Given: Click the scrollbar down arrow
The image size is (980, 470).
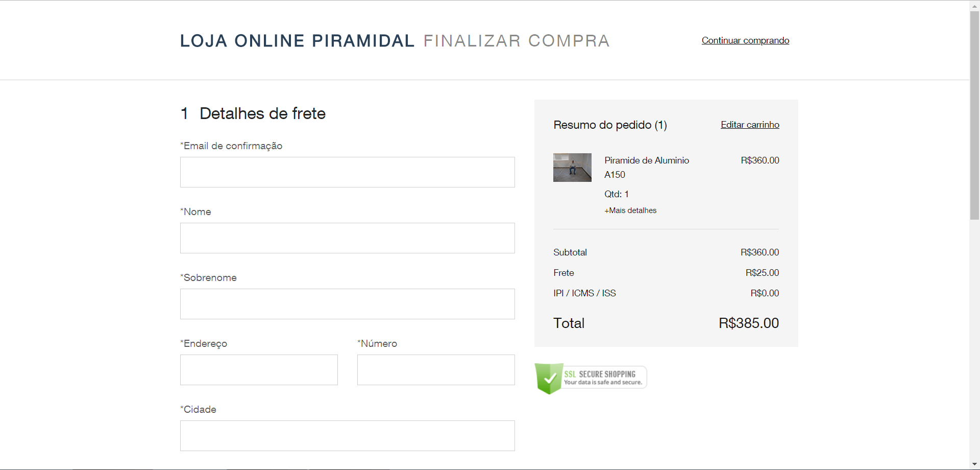Looking at the screenshot, I should (974, 464).
